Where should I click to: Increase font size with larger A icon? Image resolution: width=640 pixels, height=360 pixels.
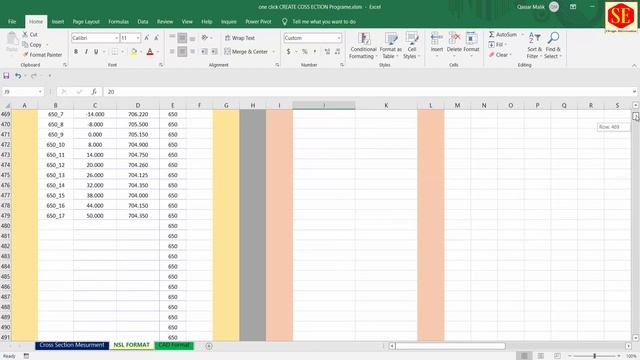click(147, 38)
